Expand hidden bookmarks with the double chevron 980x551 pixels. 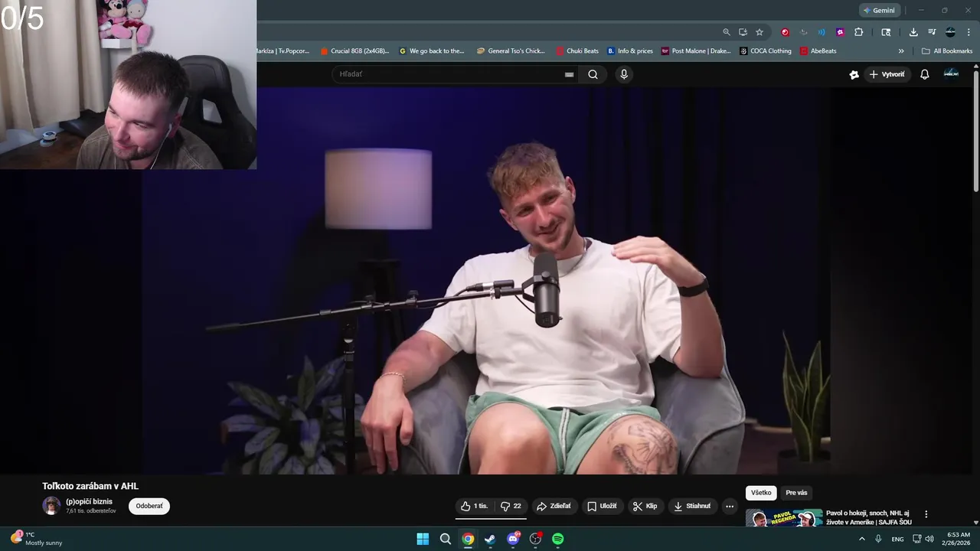coord(901,51)
